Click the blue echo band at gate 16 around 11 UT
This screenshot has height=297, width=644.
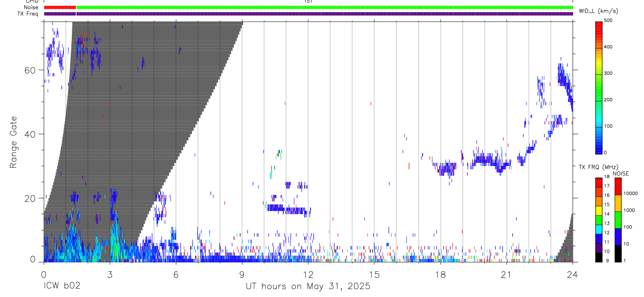pyautogui.click(x=288, y=210)
